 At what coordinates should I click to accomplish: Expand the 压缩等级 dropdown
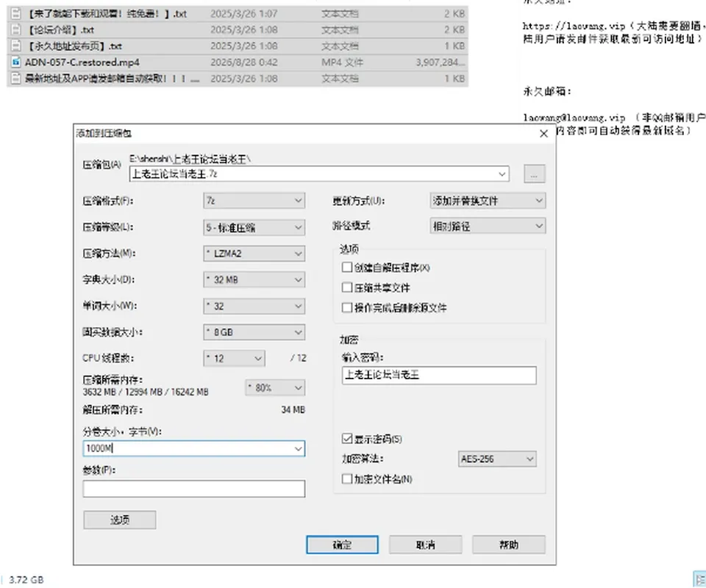(x=254, y=227)
